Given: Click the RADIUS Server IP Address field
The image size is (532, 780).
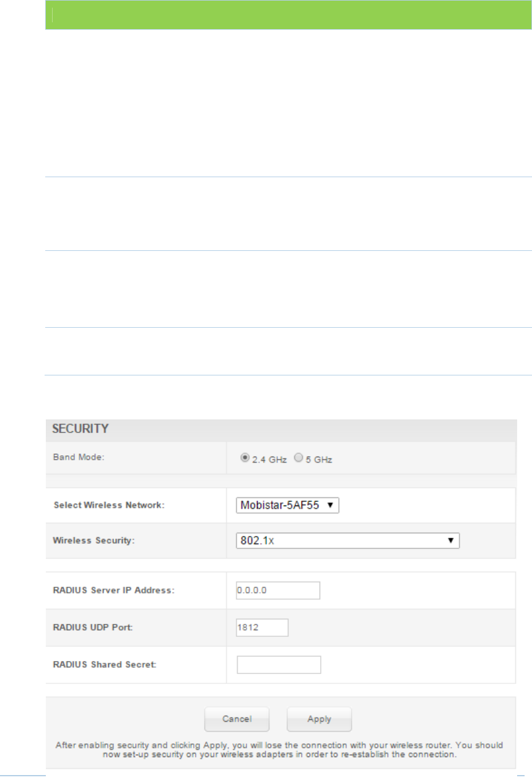Looking at the screenshot, I should 278,590.
